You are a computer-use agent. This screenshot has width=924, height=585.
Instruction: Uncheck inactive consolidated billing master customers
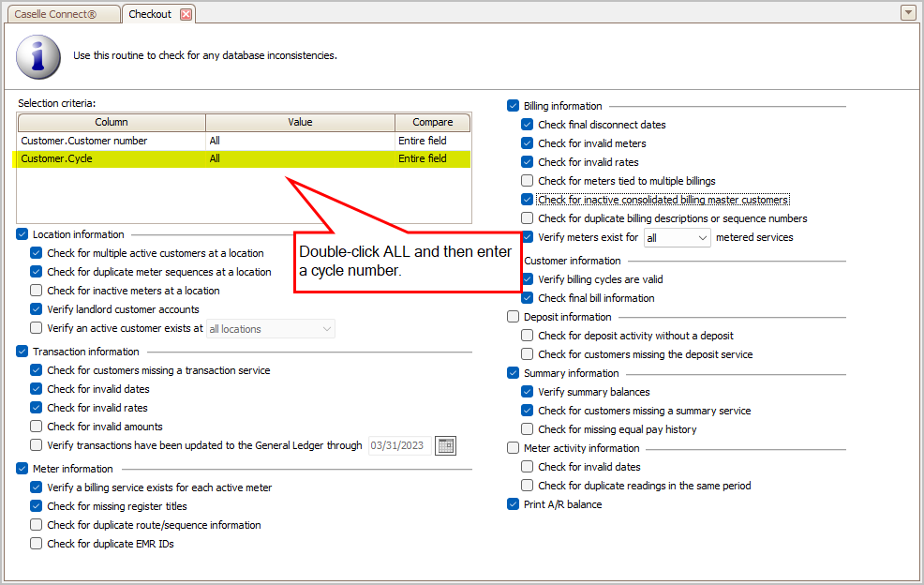coord(528,200)
